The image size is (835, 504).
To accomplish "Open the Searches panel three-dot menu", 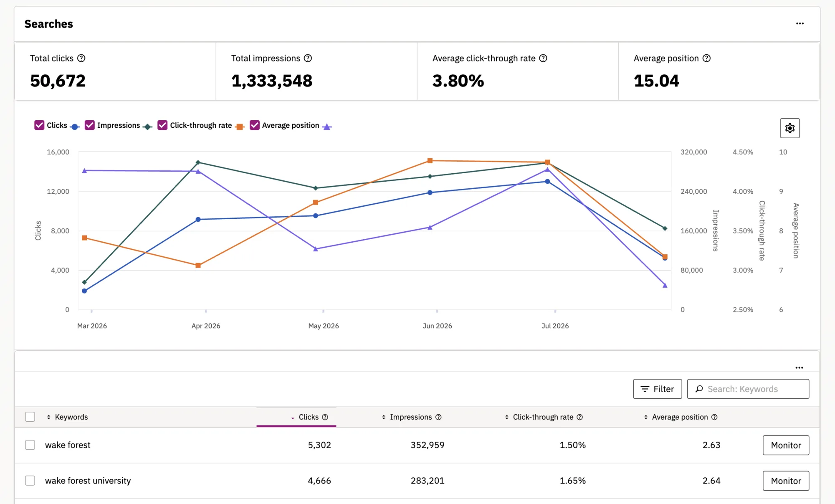I will pos(800,23).
